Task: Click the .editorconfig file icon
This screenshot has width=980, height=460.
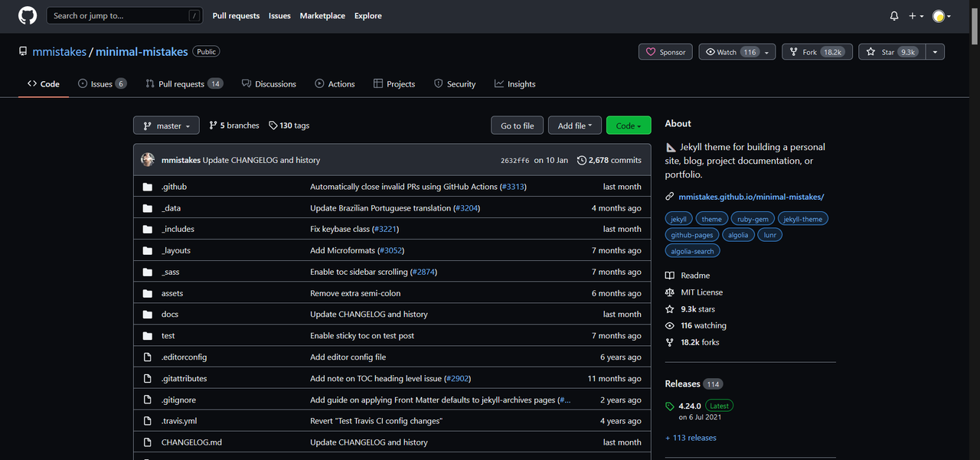Action: [x=148, y=357]
